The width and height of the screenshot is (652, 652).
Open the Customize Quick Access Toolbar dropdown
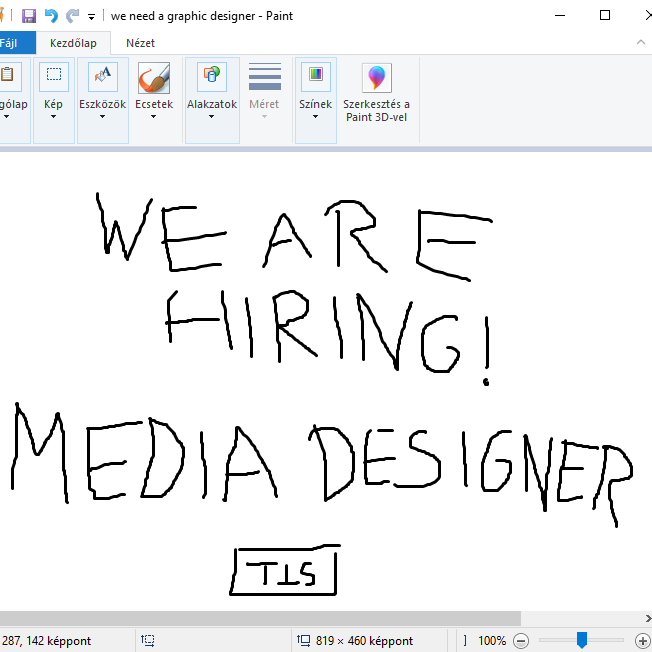coord(92,17)
